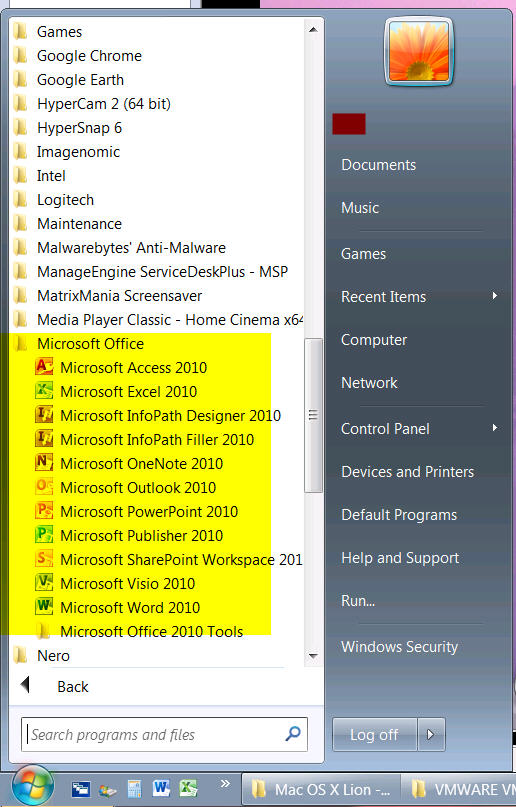
Task: Click the Microsoft Office folder icon
Action: [21, 343]
